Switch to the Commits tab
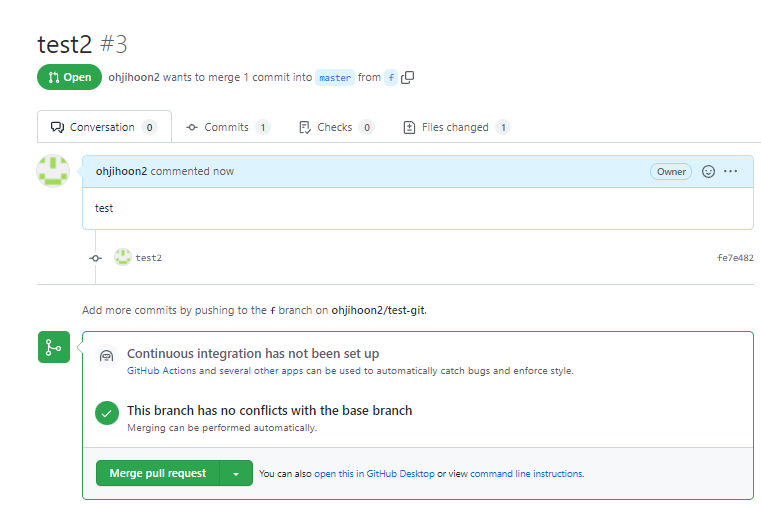This screenshot has height=505, width=761. click(x=228, y=127)
